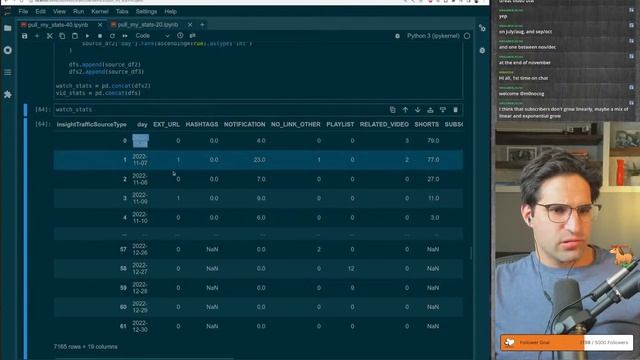Open property inspector gears icon on right sidebar
The height and width of the screenshot is (360, 640).
(482, 28)
